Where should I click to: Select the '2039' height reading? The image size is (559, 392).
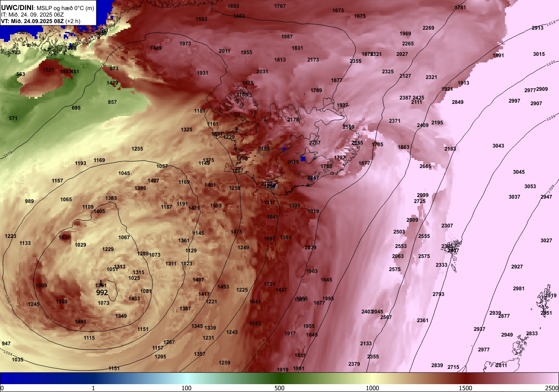tap(310, 248)
